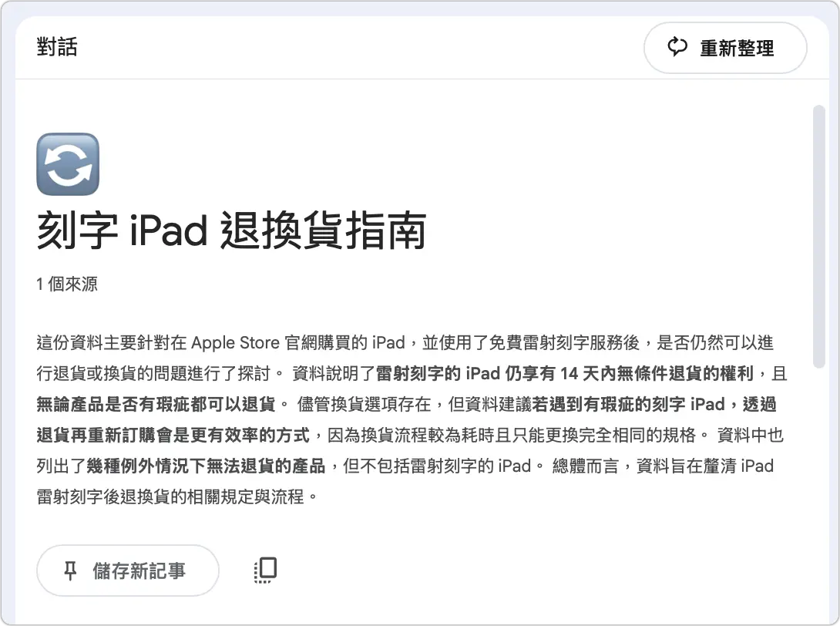The width and height of the screenshot is (840, 626).
Task: Click bold phrase 退貨再重新訂購會是更有效率的方式
Action: coord(173,436)
